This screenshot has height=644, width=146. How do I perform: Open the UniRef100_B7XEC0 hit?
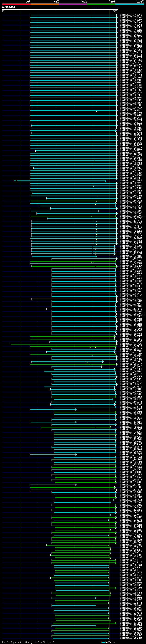point(131,410)
